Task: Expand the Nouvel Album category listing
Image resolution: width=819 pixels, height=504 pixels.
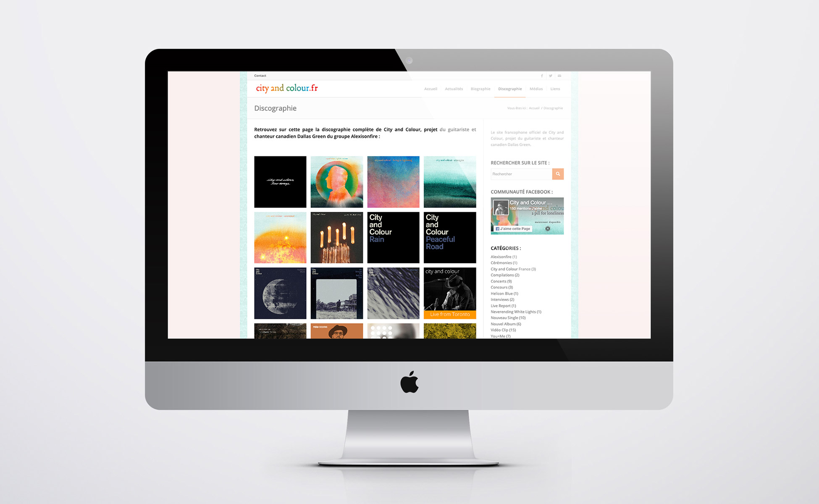Action: pyautogui.click(x=502, y=324)
